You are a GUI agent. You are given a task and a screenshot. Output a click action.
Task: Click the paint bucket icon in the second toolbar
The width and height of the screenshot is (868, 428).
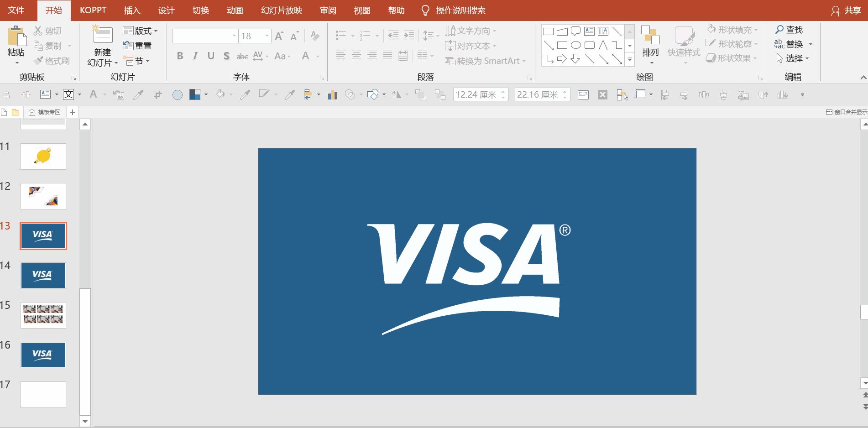[220, 94]
